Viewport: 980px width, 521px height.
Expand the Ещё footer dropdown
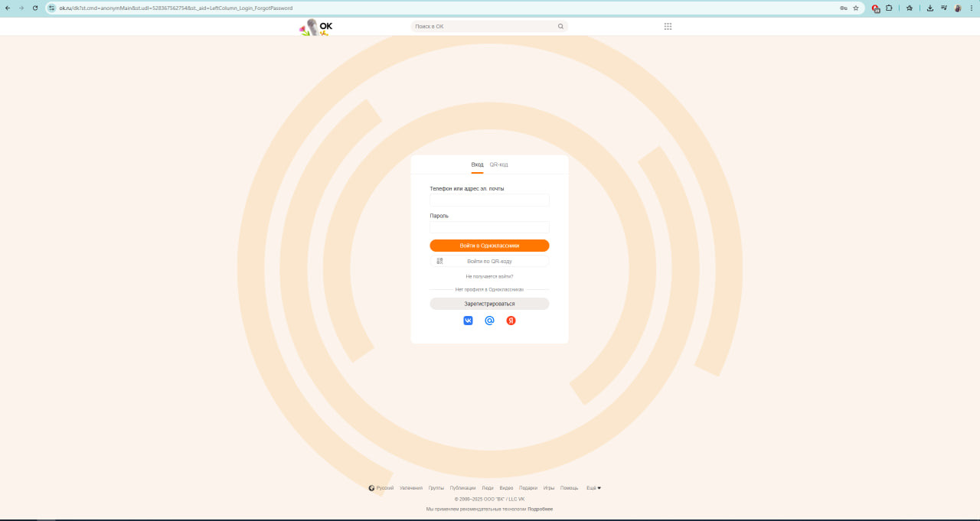593,488
